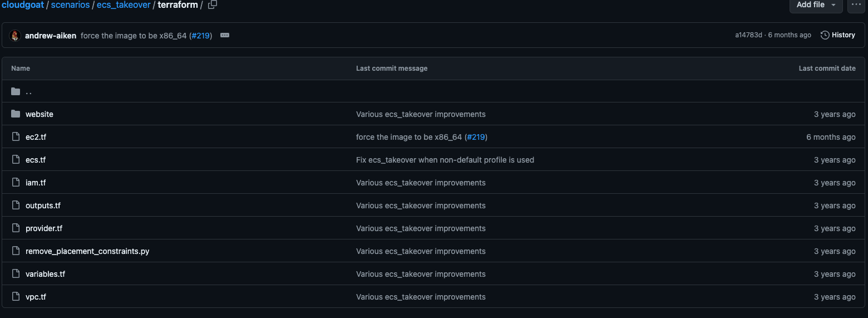Open commit History
Image resolution: width=868 pixels, height=318 pixels.
(838, 35)
